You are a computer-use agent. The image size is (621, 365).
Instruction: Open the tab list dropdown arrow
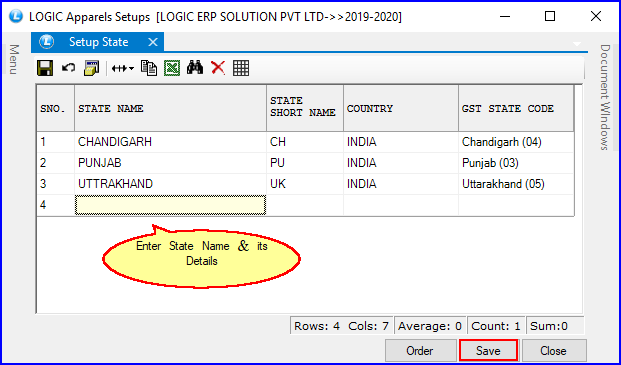[x=577, y=44]
